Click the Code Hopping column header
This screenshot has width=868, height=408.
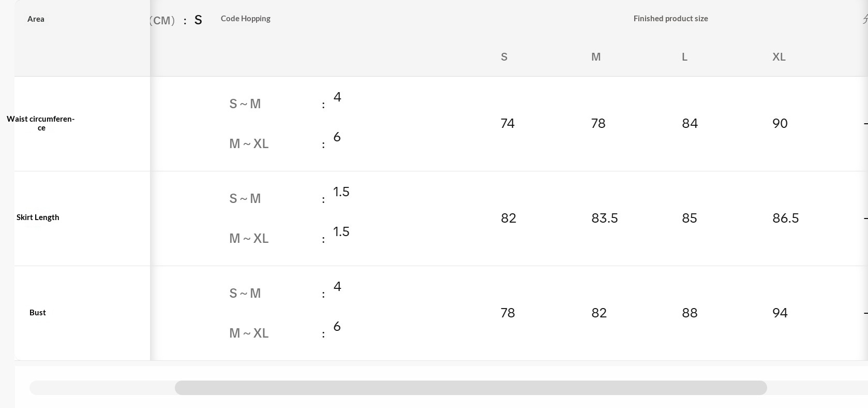pyautogui.click(x=245, y=19)
